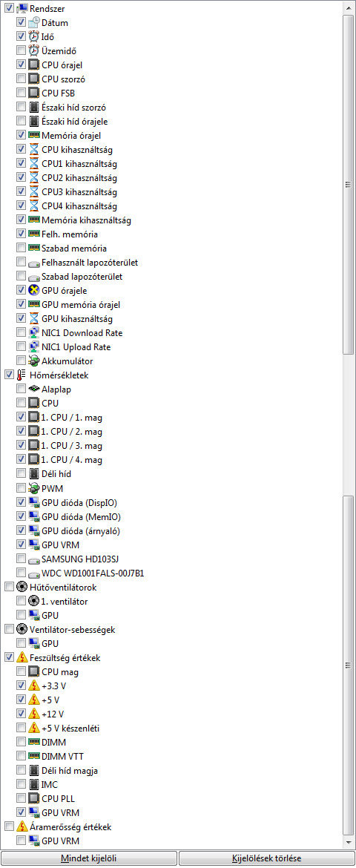Select the GPU dióda (MemIO) label
This screenshot has width=356, height=868.
[x=82, y=516]
